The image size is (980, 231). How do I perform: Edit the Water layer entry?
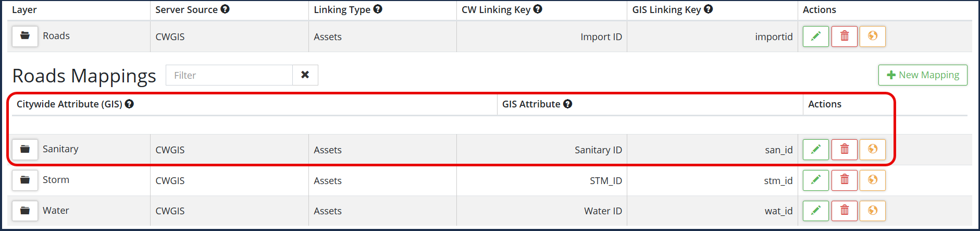[x=815, y=211]
